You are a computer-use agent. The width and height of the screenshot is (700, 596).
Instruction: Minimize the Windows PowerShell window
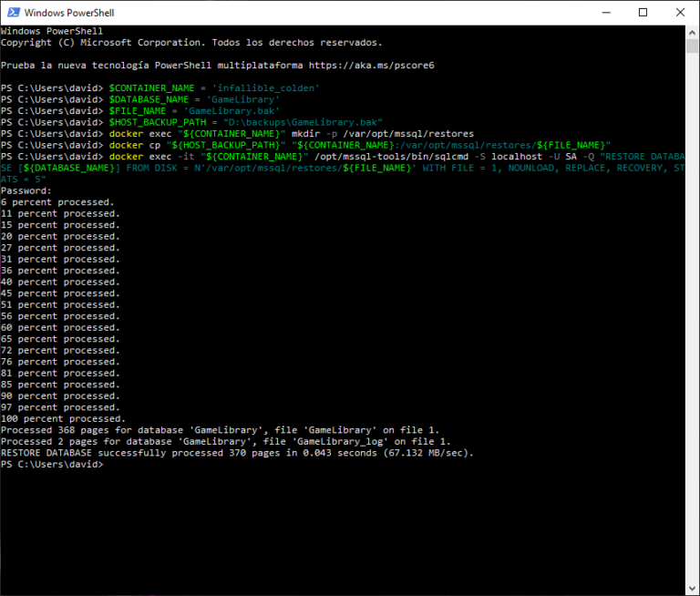(x=602, y=13)
